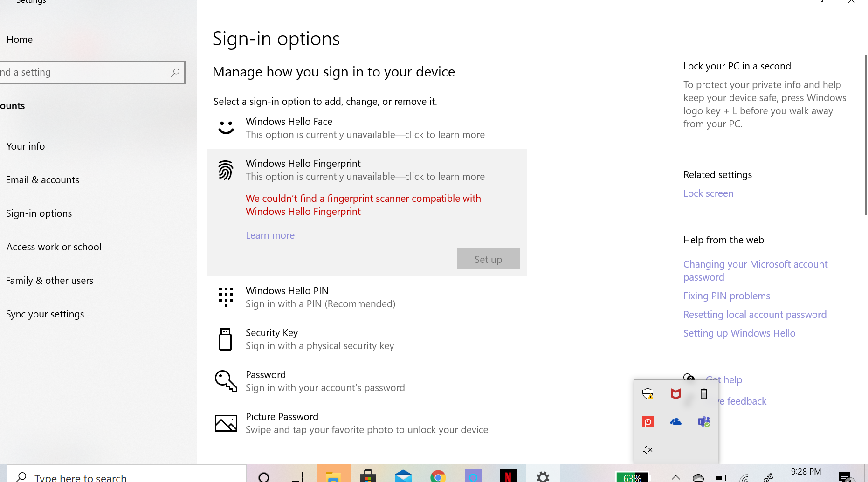Open Task View on the taskbar
The width and height of the screenshot is (868, 482).
pos(297,476)
